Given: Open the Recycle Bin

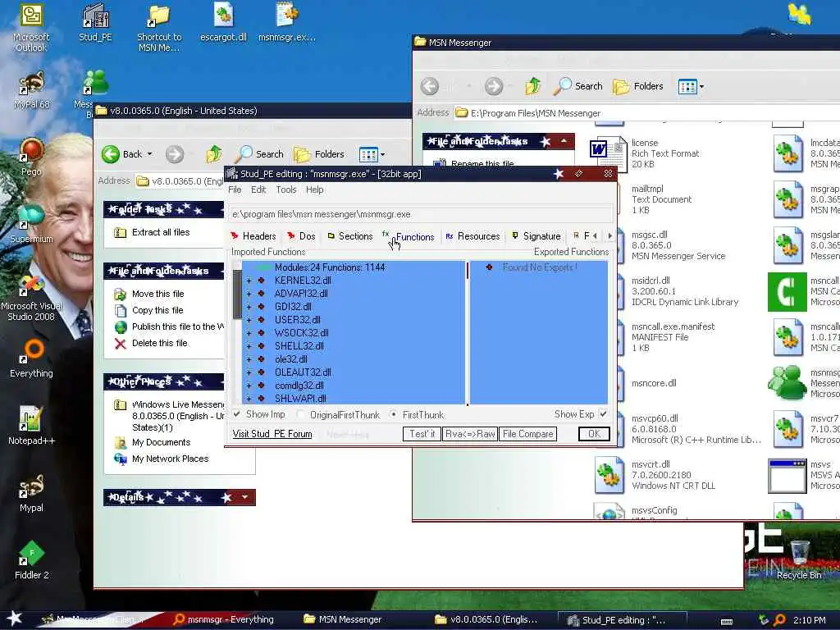Looking at the screenshot, I should pos(799,560).
